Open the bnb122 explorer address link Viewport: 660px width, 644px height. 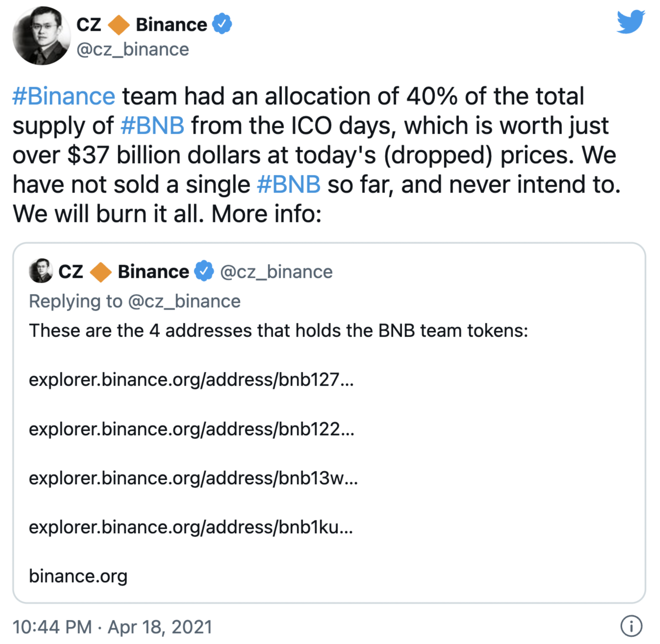(x=191, y=429)
